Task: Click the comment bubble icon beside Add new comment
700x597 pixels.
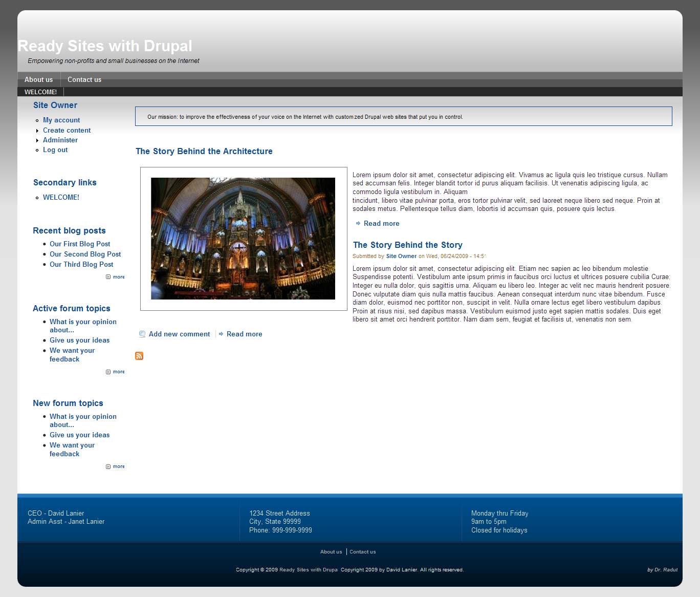Action: tap(142, 334)
